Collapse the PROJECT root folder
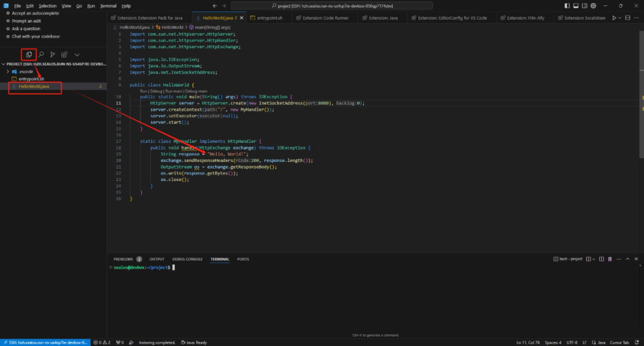 [4, 64]
